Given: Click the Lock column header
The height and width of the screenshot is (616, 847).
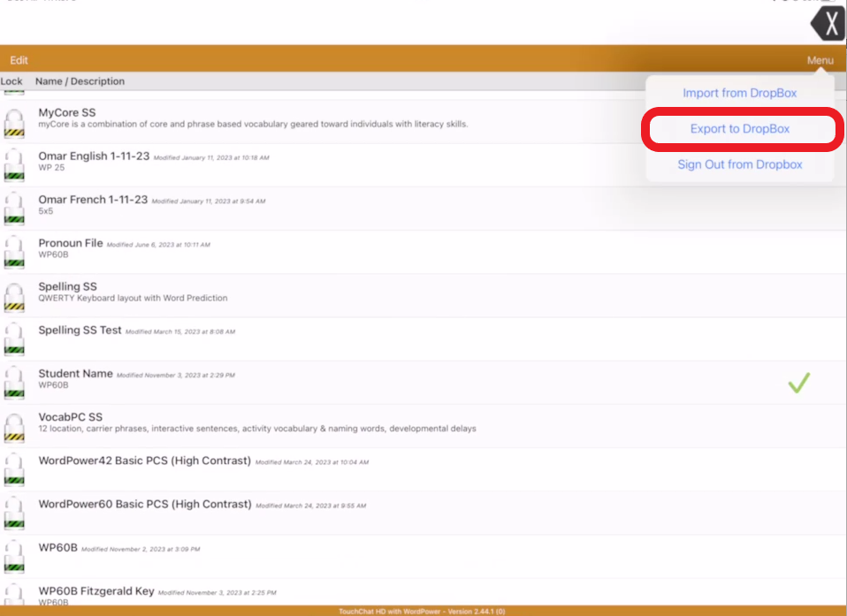Looking at the screenshot, I should pyautogui.click(x=11, y=81).
